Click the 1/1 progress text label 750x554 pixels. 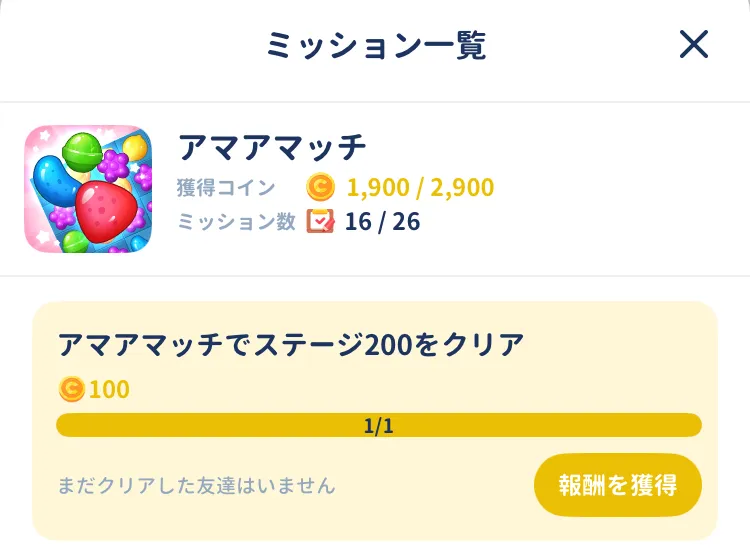pos(379,426)
